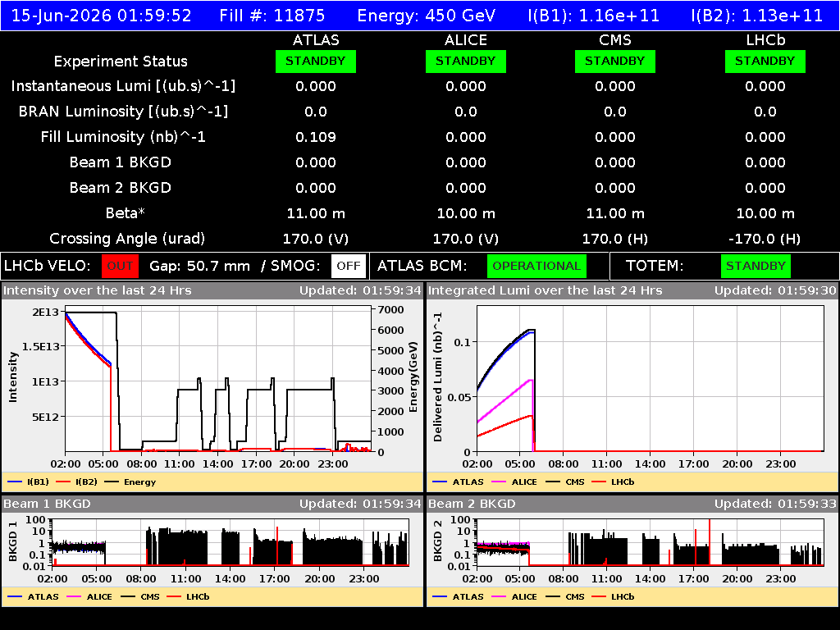Viewport: 840px width, 630px height.
Task: Click the LHCb STANDBY status badge
Action: [765, 62]
